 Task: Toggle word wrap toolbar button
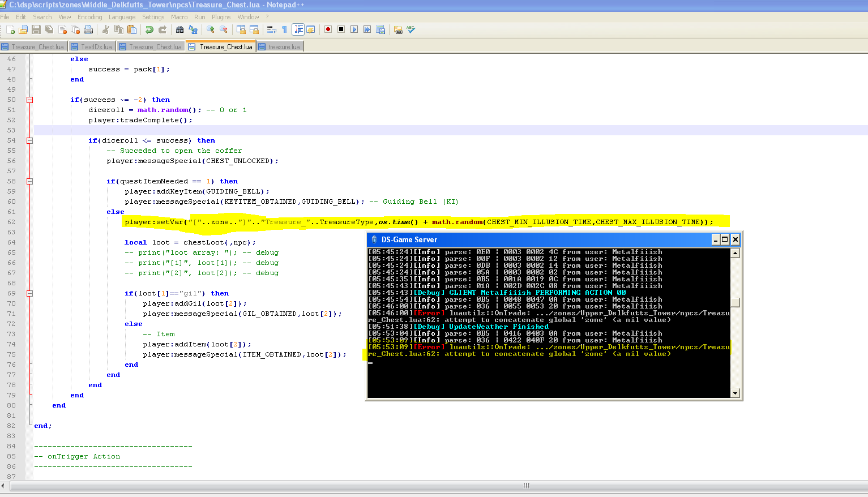(x=271, y=29)
